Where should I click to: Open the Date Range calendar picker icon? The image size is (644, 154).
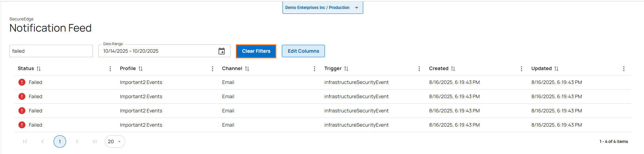coord(222,51)
